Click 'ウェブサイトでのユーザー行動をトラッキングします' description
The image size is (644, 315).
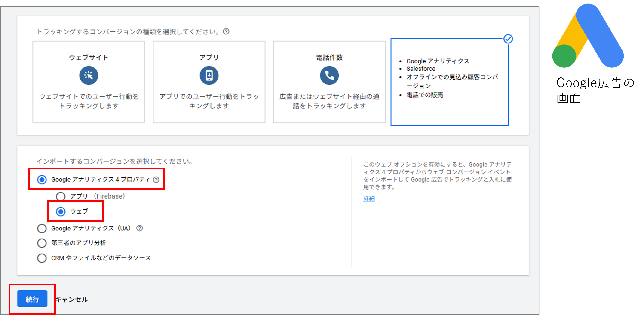(x=89, y=101)
